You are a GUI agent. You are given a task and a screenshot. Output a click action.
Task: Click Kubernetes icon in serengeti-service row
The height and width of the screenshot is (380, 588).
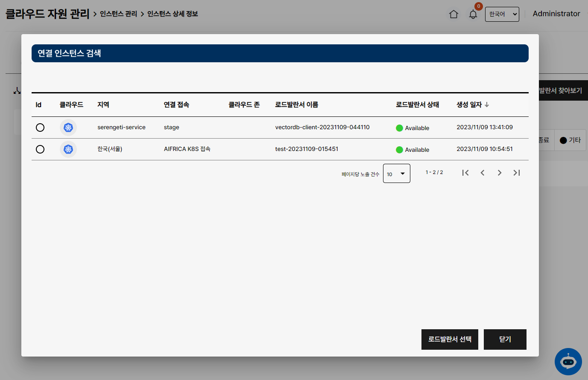point(68,128)
